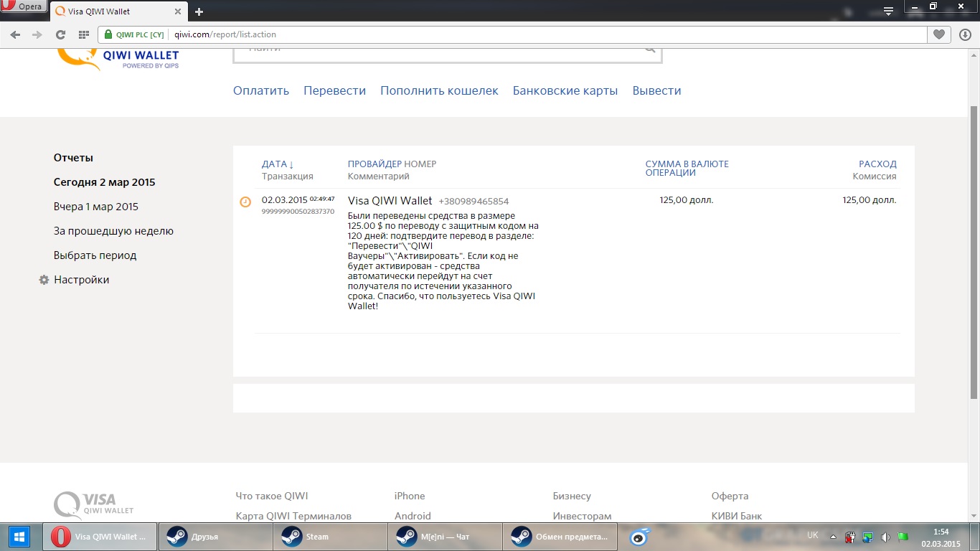Image resolution: width=980 pixels, height=551 pixels.
Task: Open the Оферта footer link
Action: click(x=730, y=496)
